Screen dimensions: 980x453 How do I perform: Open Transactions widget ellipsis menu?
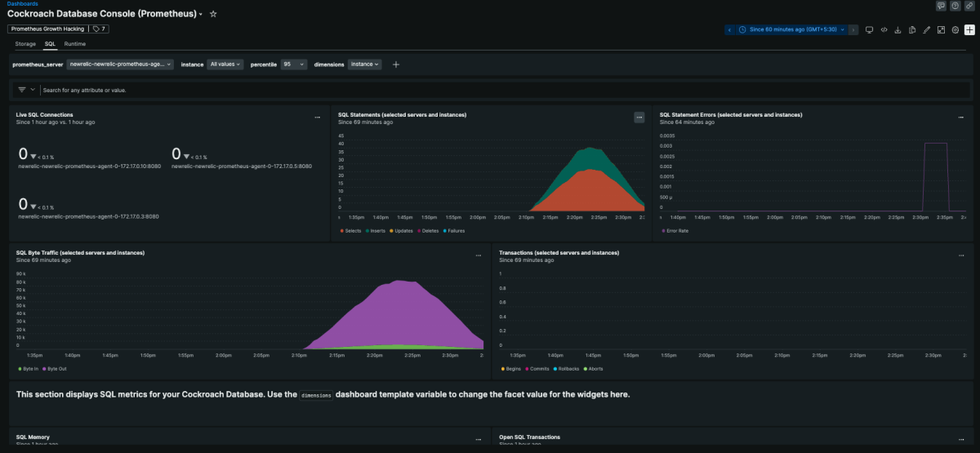coord(961,256)
